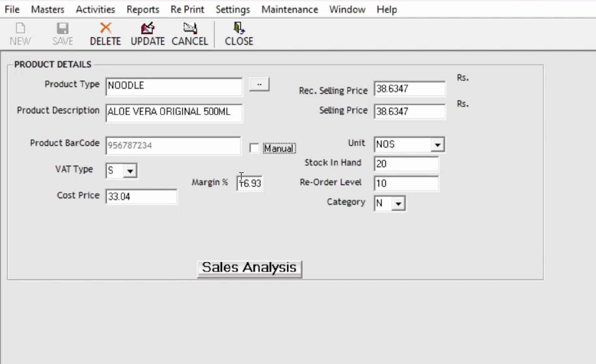Click the Cost Price field

pos(141,197)
